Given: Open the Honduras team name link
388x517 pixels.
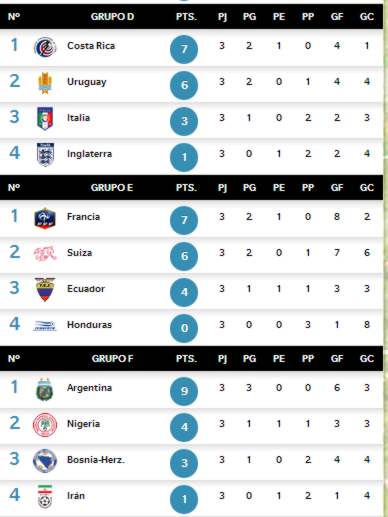Looking at the screenshot, I should tap(89, 325).
